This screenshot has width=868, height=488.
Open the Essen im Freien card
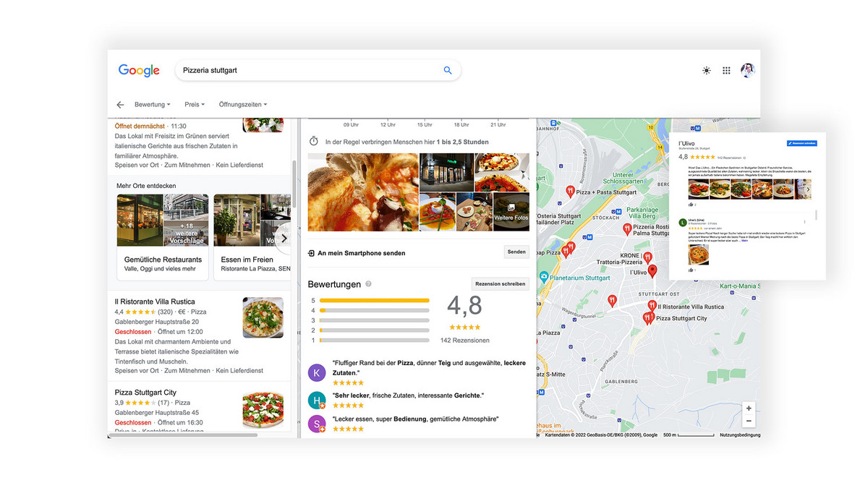252,237
